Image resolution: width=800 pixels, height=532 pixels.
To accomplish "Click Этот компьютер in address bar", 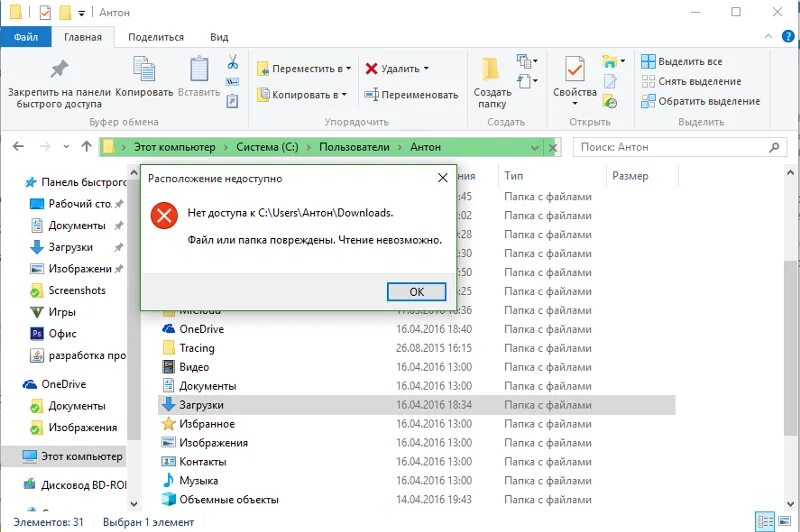I will tap(174, 147).
